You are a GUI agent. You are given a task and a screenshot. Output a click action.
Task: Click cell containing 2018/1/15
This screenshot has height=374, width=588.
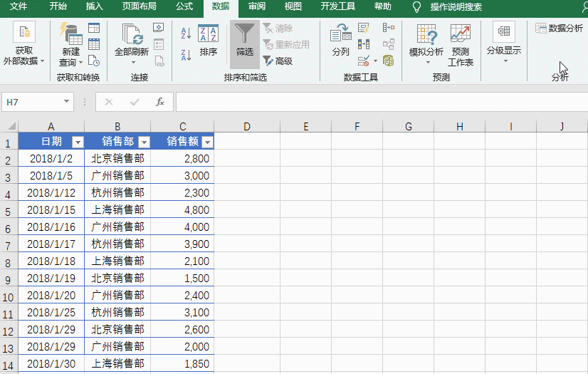(x=51, y=209)
